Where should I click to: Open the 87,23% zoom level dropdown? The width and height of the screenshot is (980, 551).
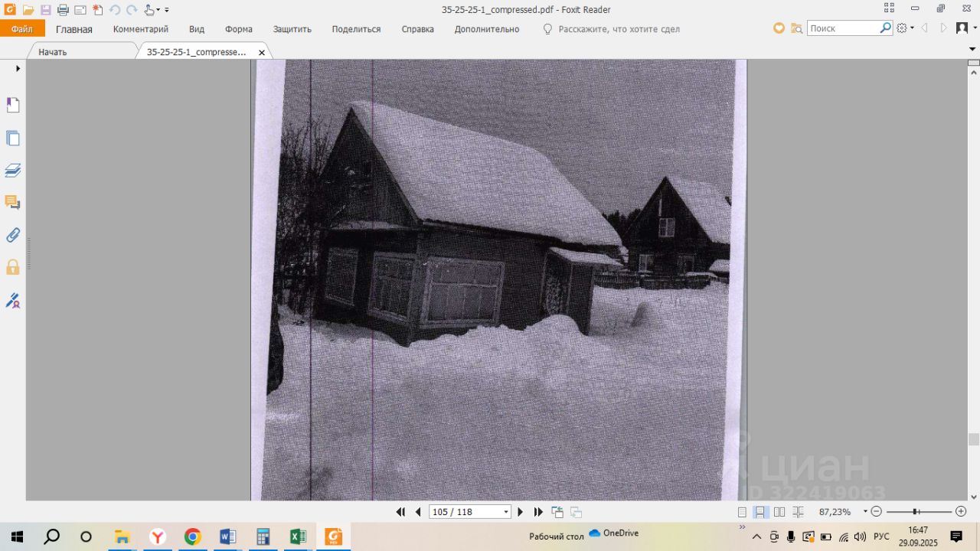(865, 511)
